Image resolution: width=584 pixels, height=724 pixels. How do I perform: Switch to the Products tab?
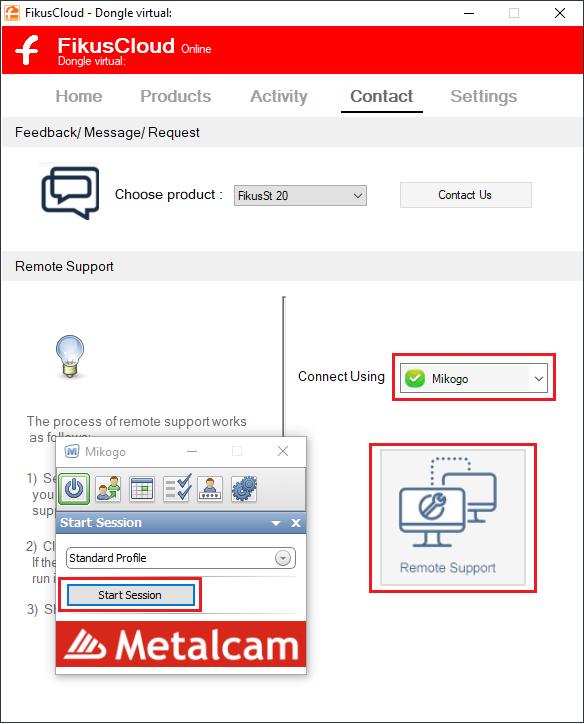(x=175, y=97)
